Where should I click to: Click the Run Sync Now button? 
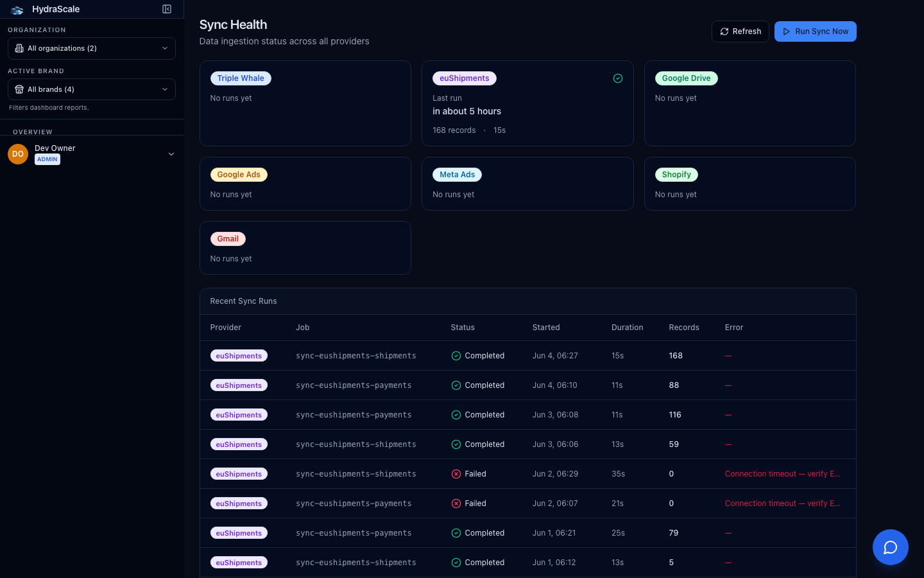816,31
